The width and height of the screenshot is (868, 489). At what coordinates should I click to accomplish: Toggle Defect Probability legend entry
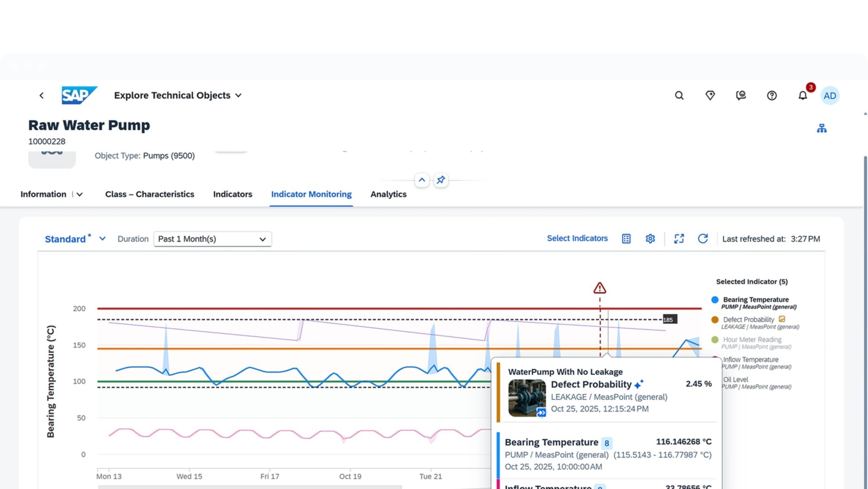click(x=748, y=320)
